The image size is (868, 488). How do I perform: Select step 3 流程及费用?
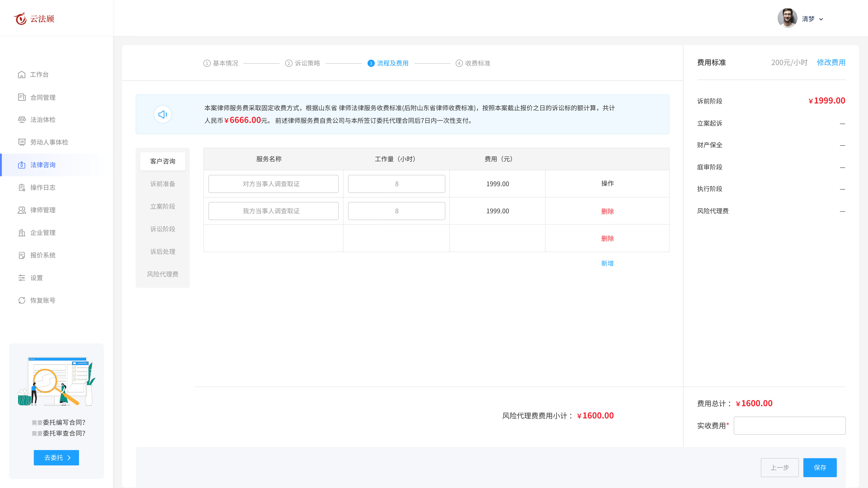pos(388,63)
